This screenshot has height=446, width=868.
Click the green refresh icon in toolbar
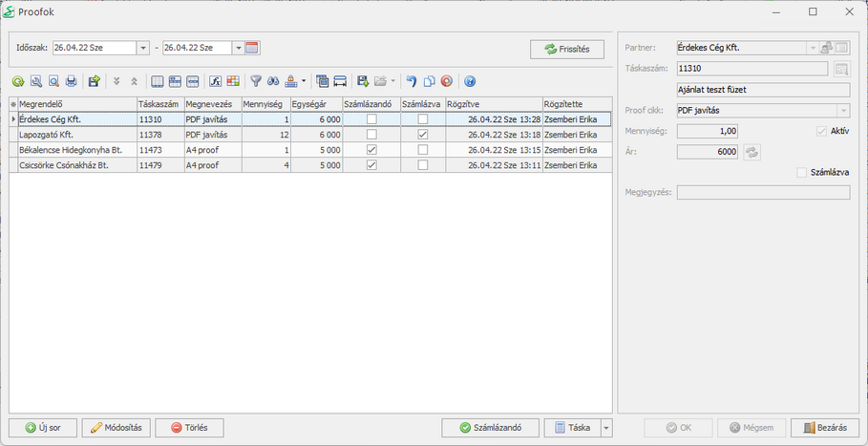coord(18,82)
